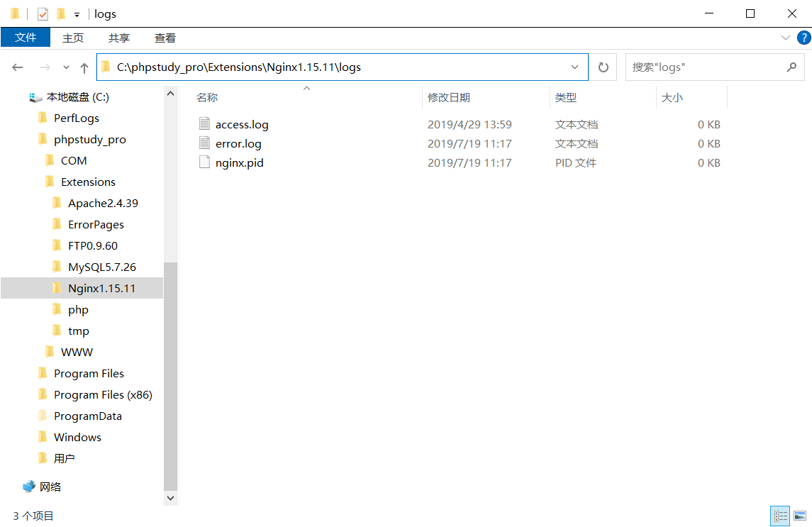Switch to the 查看 ribbon tab

pos(165,38)
